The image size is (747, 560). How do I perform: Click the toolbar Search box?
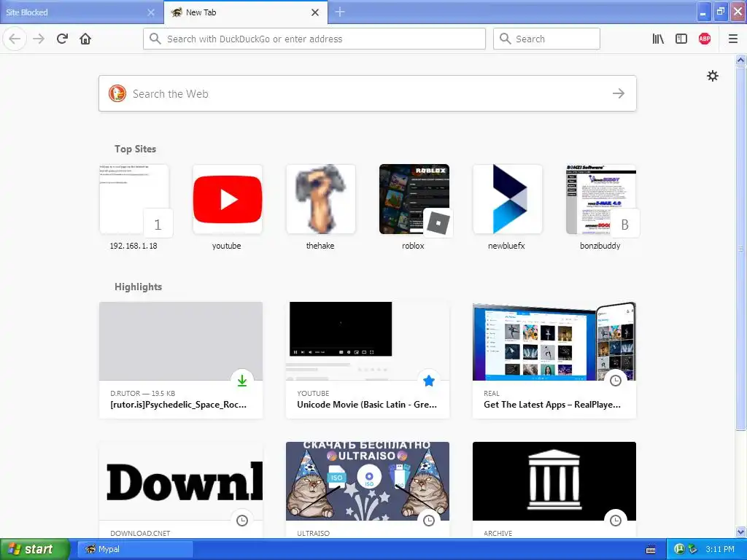click(546, 39)
